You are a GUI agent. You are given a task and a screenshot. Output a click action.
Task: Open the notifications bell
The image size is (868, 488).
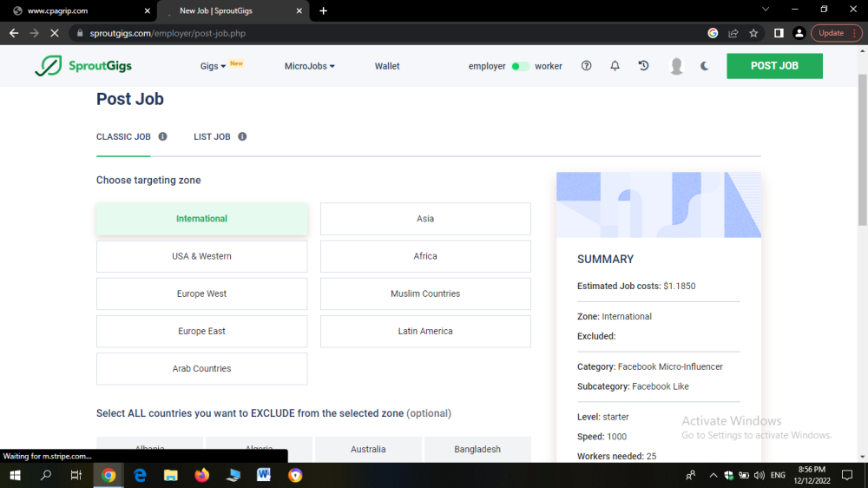click(615, 66)
